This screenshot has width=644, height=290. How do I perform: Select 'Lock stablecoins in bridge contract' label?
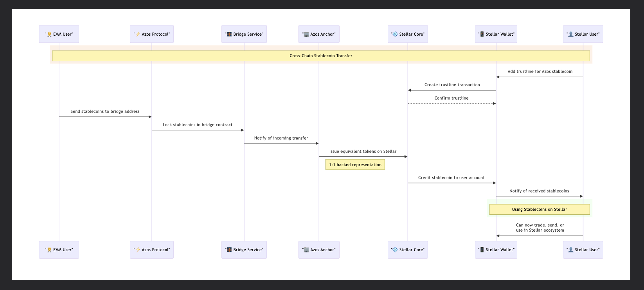[198, 125]
